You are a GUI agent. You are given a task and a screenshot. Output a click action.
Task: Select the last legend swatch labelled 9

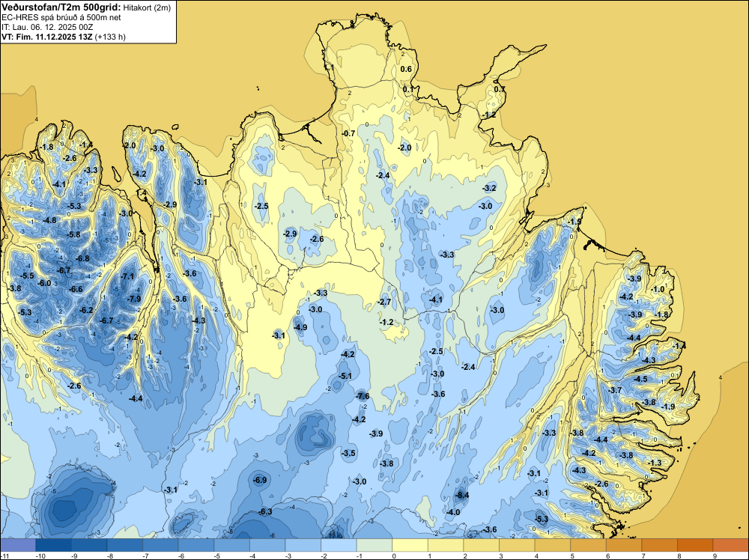[x=731, y=545]
